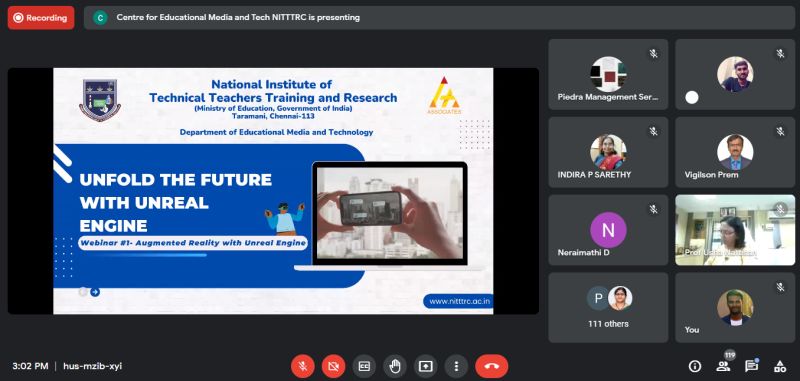
Task: Click the next arrow on the slide
Action: [x=95, y=292]
